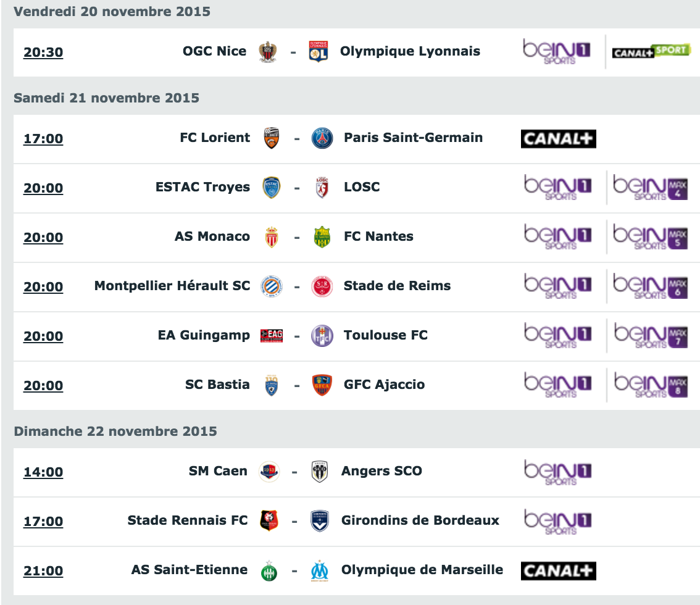The width and height of the screenshot is (700, 605).
Task: Click the OGC Nice club crest
Action: click(268, 52)
